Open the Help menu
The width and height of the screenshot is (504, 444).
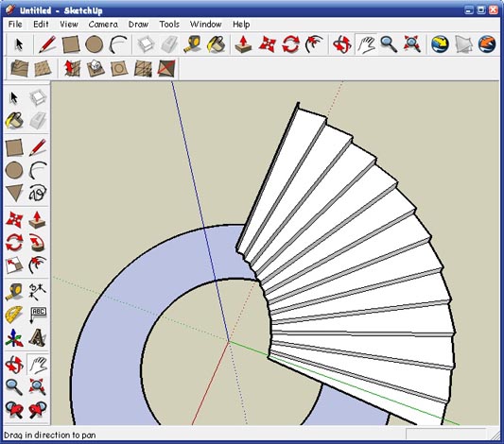[x=241, y=25]
